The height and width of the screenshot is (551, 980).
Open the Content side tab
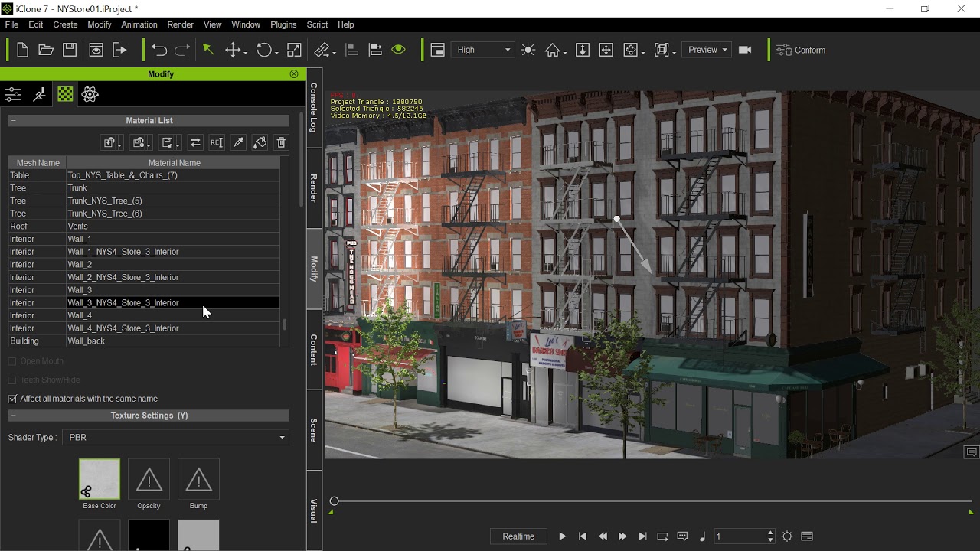pos(314,350)
